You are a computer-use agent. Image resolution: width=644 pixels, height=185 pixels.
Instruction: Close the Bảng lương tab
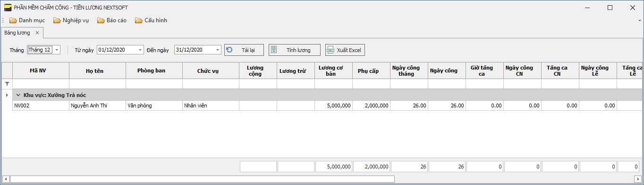[37, 33]
